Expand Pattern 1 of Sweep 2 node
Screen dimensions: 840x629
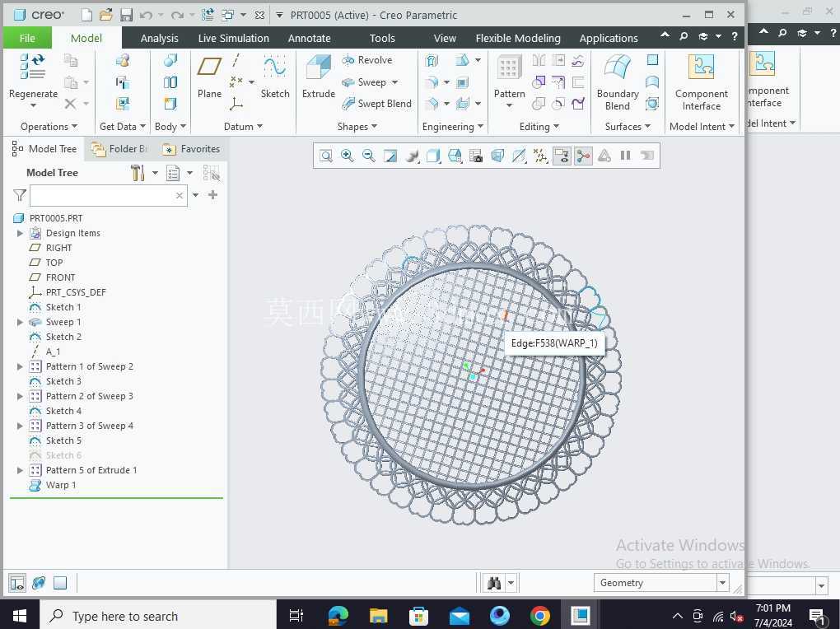(x=20, y=366)
